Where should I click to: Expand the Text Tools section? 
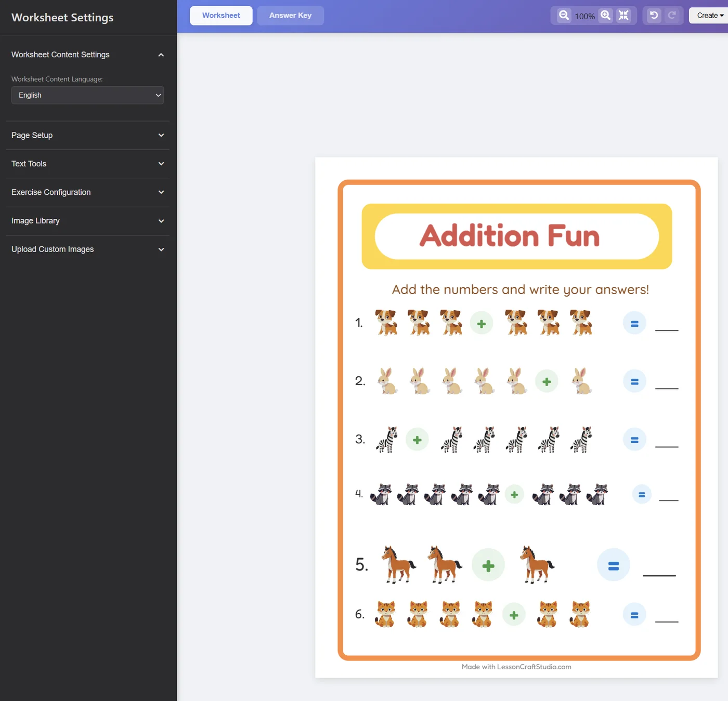pos(87,164)
